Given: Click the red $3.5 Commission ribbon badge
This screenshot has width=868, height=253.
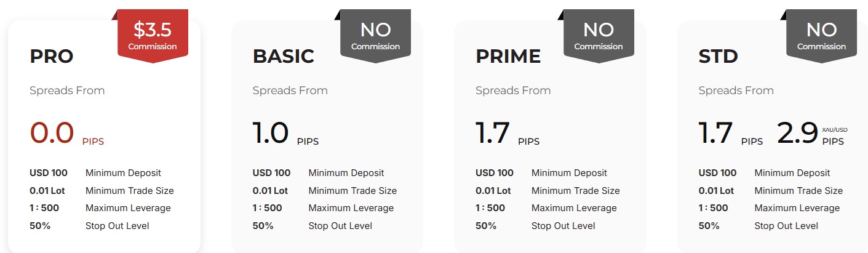Looking at the screenshot, I should click(x=153, y=36).
